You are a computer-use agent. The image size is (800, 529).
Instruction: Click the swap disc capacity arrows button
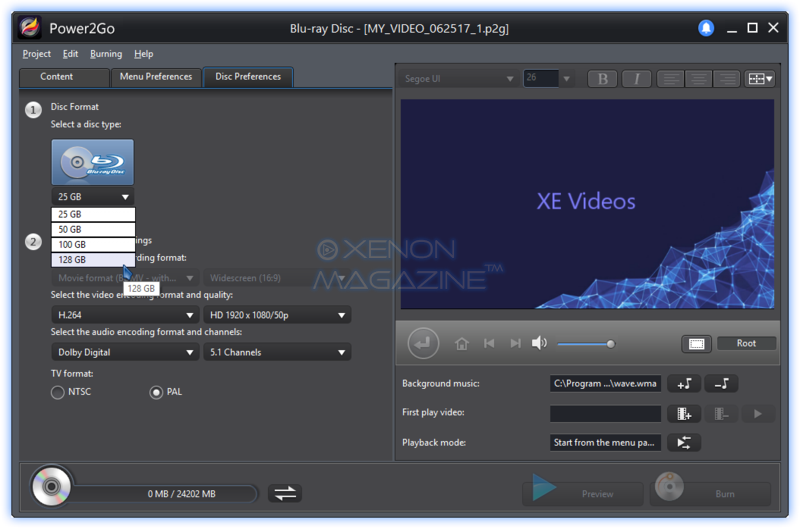285,493
